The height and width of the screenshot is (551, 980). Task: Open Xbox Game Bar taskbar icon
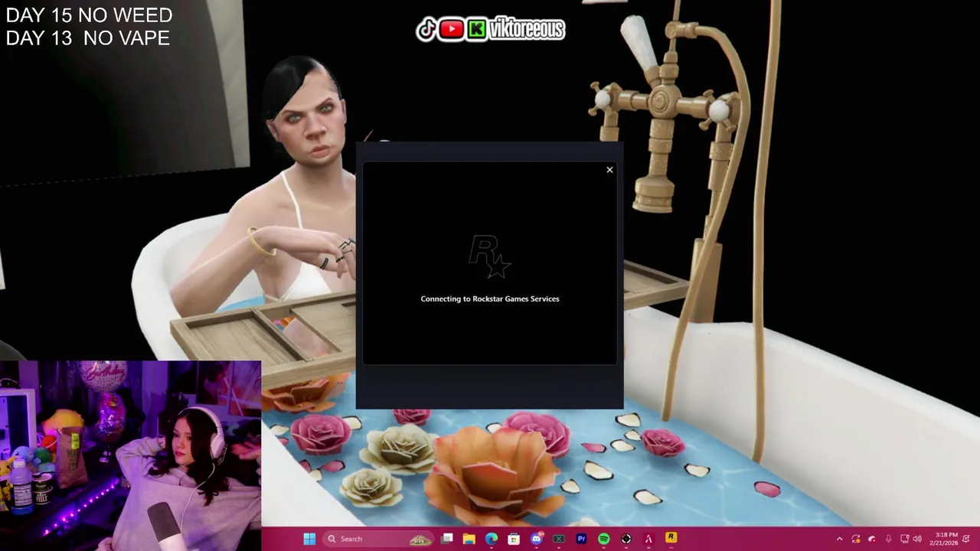559,539
